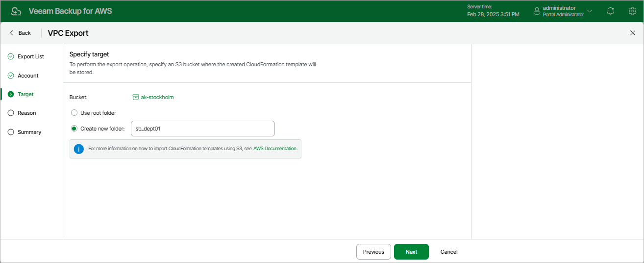
Task: Open the AWS Documentation link
Action: point(275,148)
